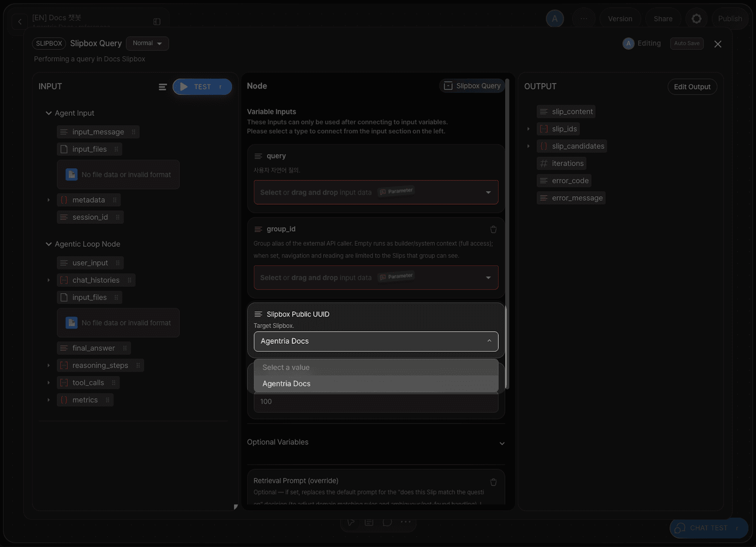The height and width of the screenshot is (547, 756).
Task: Expand the slip_candidates output
Action: click(x=528, y=146)
